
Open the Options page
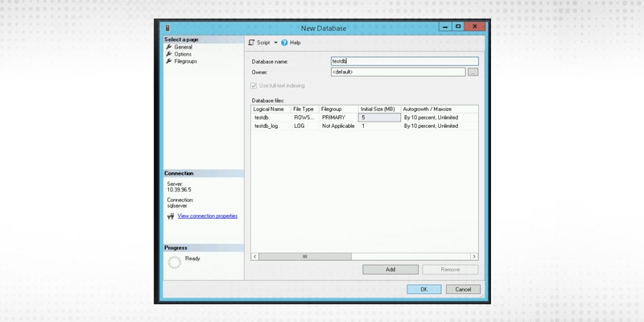pos(183,54)
